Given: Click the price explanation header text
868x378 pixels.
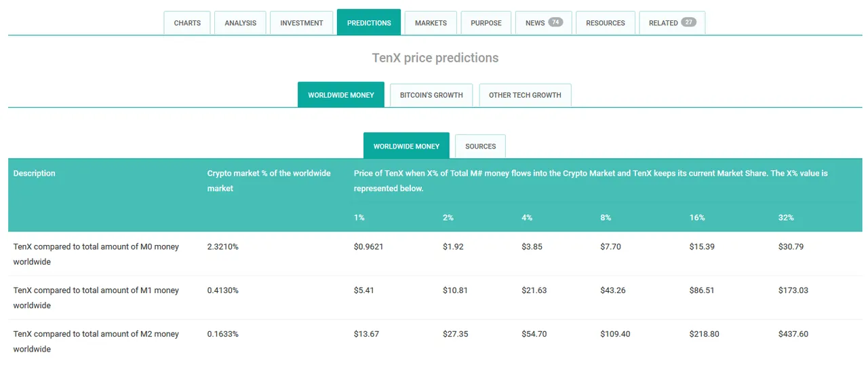Looking at the screenshot, I should coord(591,181).
